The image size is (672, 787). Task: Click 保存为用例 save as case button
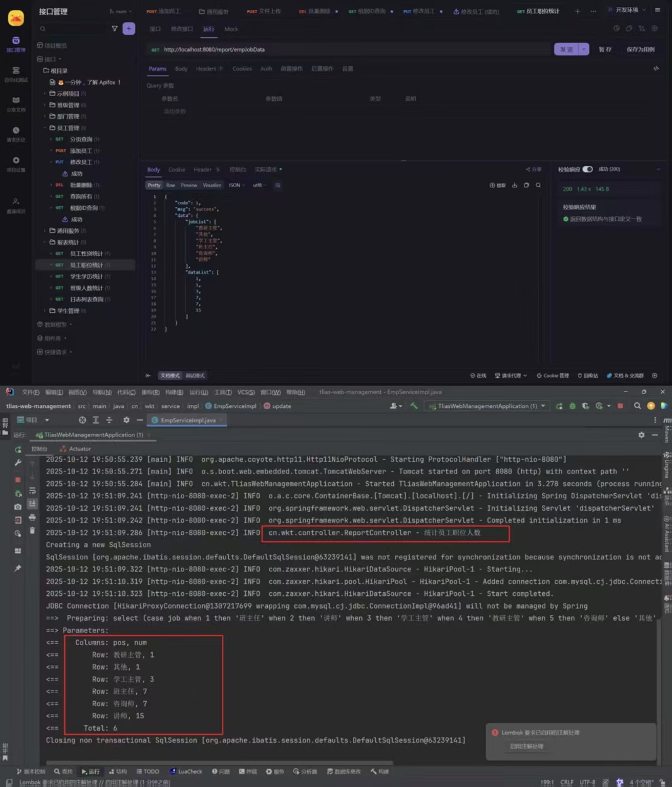pos(640,49)
